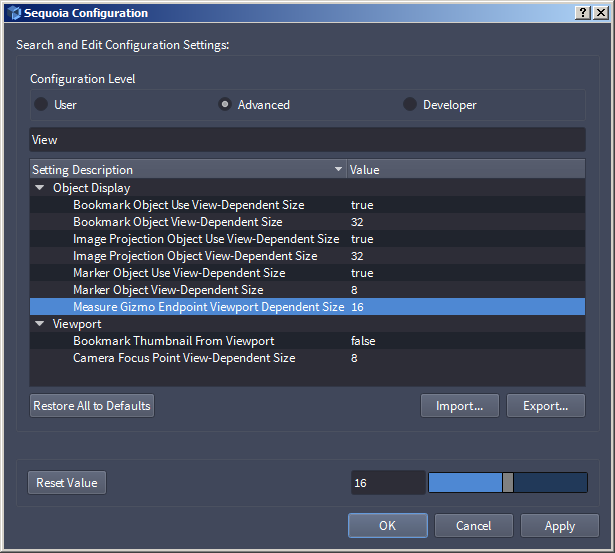Click the search field containing 'View'
This screenshot has width=615, height=553.
coord(308,140)
